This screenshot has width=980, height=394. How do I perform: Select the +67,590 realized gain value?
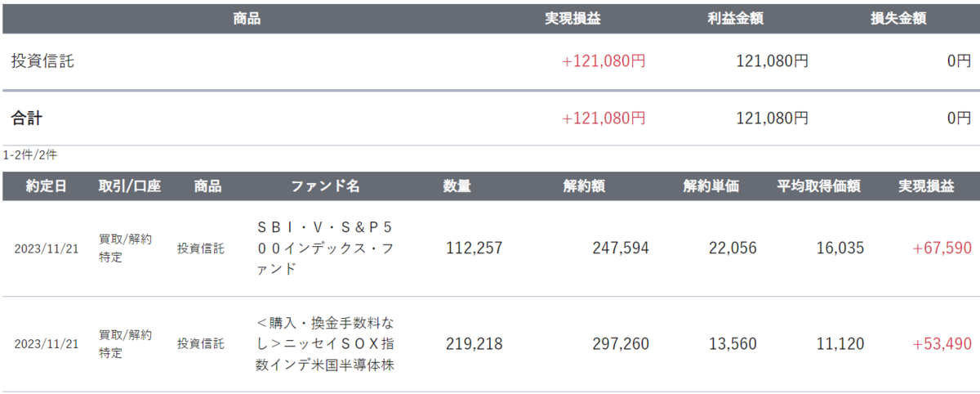pyautogui.click(x=942, y=248)
